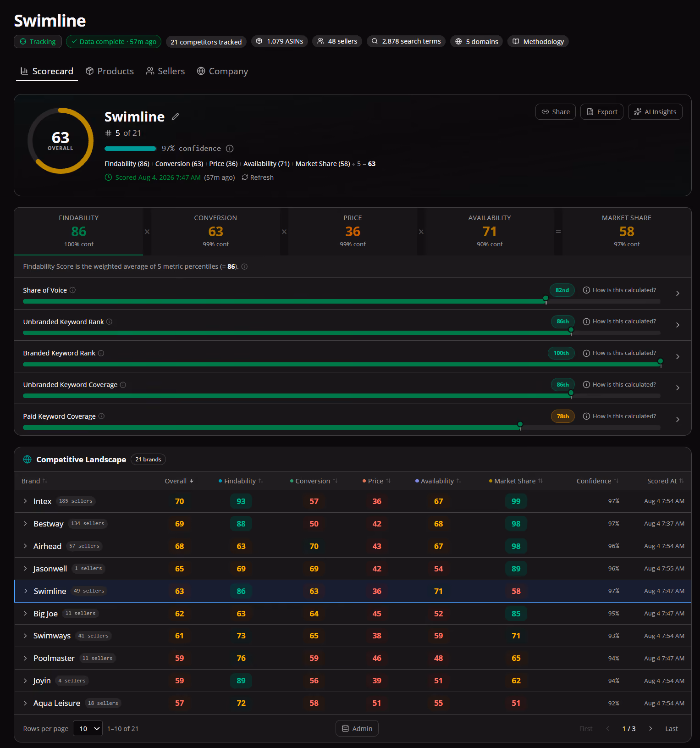Expand the Share of Voice metric row

678,294
